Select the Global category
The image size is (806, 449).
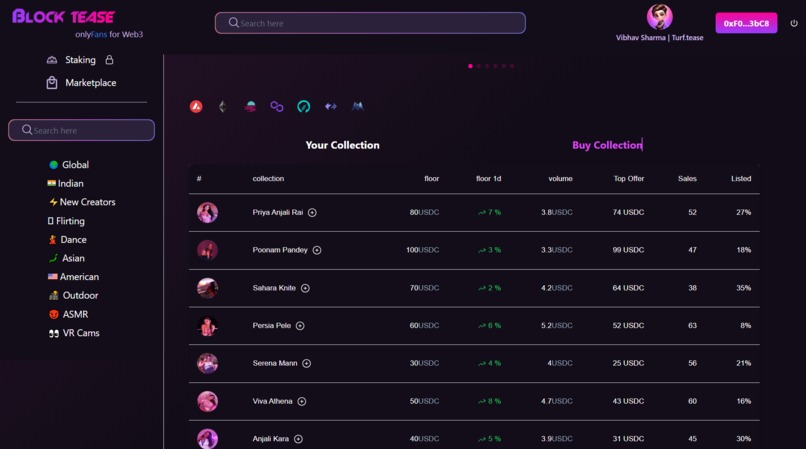69,165
